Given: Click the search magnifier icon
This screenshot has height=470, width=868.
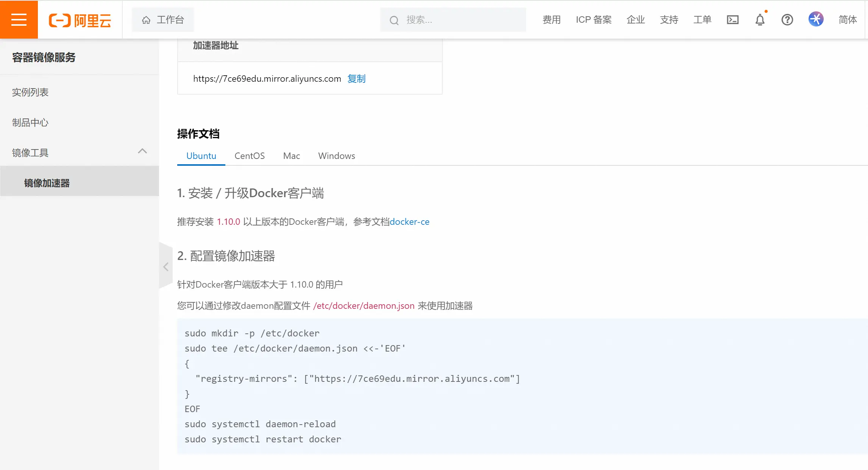Looking at the screenshot, I should coord(394,20).
